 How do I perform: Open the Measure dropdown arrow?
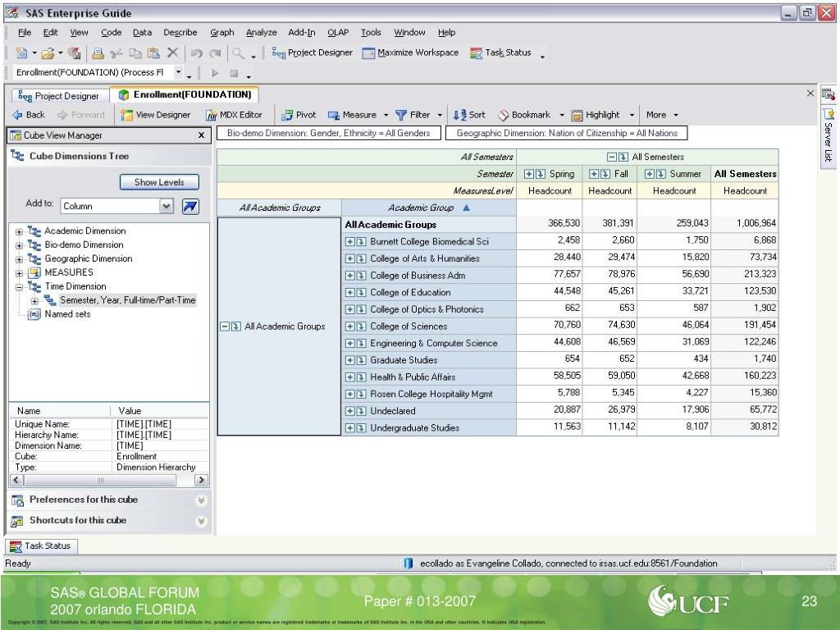tap(386, 115)
